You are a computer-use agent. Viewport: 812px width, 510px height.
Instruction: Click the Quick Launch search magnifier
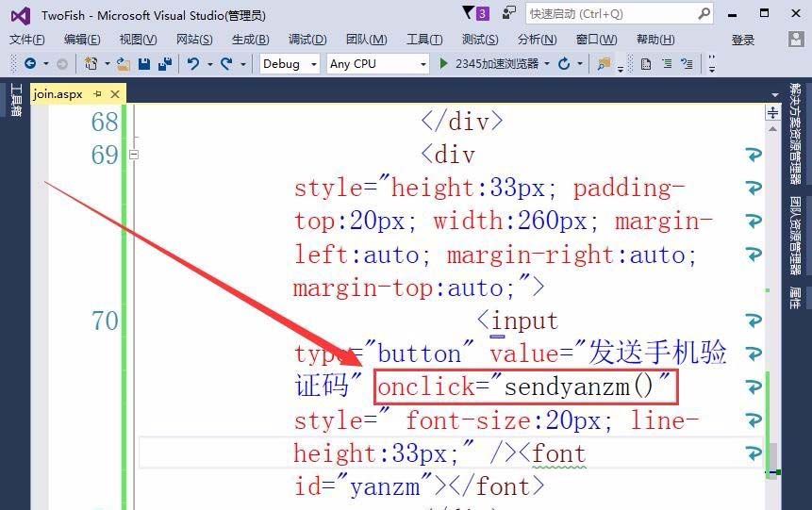[704, 13]
